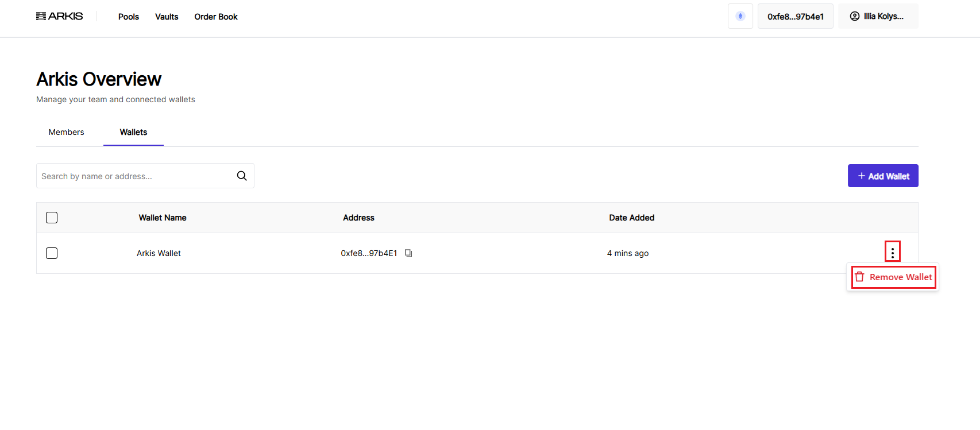Go to Pools in the navigation
This screenshot has width=980, height=430.
(129, 17)
